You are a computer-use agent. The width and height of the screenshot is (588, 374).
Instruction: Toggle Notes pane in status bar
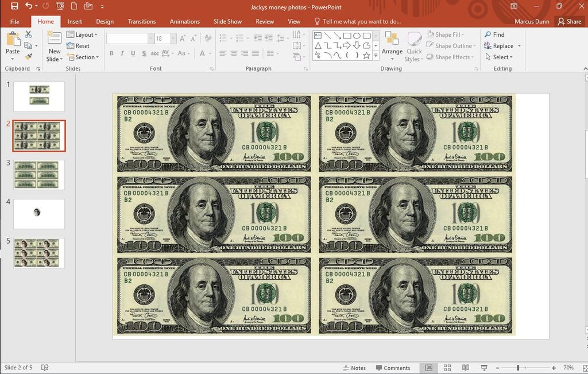coord(354,368)
